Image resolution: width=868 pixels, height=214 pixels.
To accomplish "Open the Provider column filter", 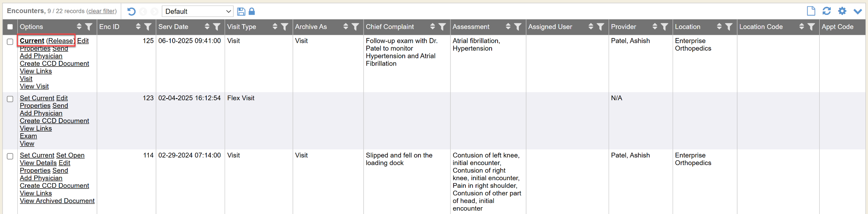I will click(x=665, y=27).
